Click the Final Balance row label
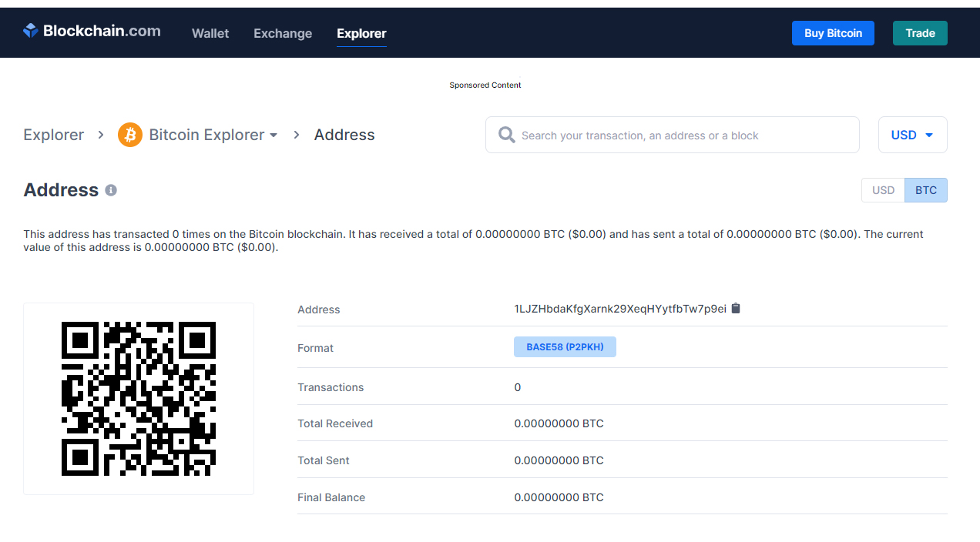 [331, 497]
